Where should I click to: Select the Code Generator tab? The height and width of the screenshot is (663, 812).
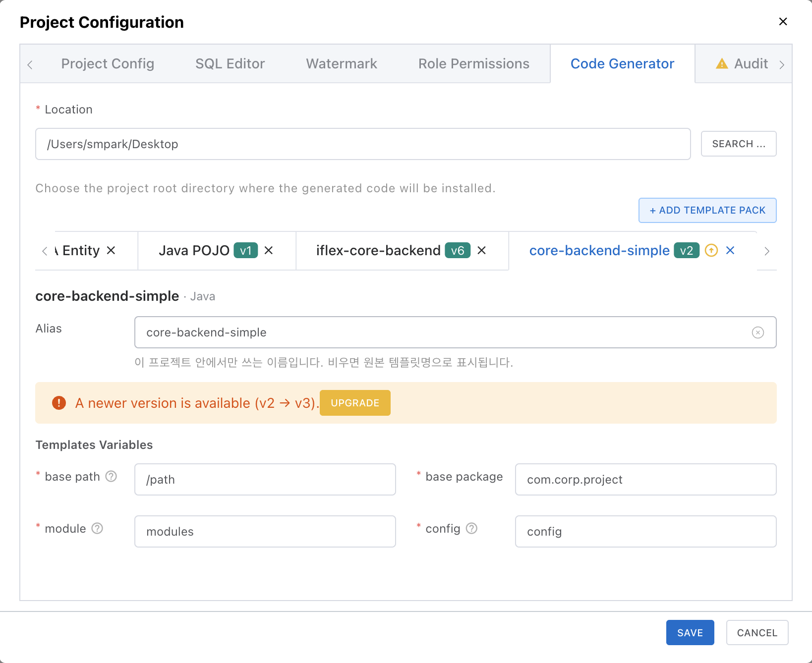coord(622,64)
